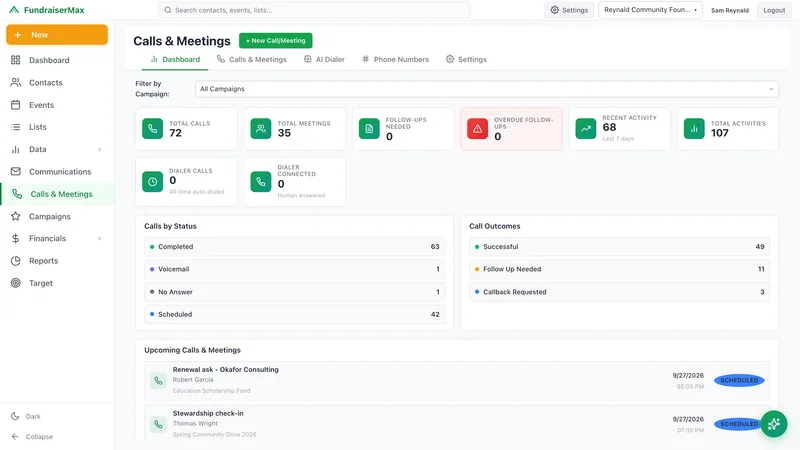The height and width of the screenshot is (450, 800).
Task: Click the Sam Reynald user name
Action: pos(730,10)
